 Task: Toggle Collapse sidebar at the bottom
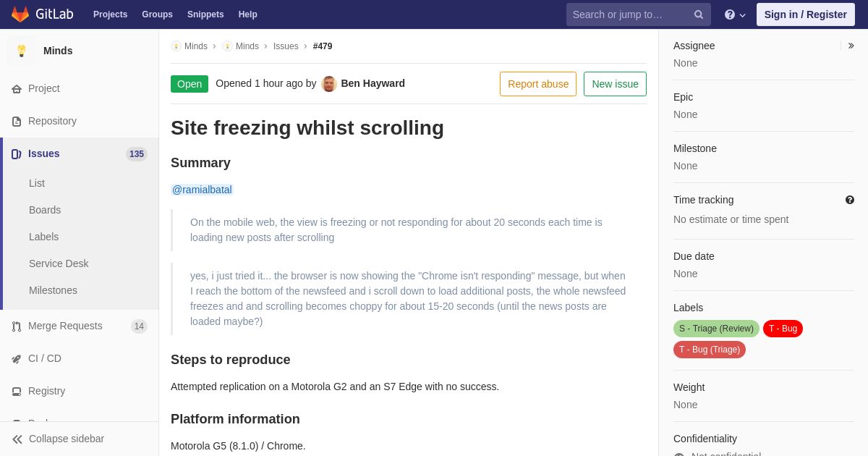[58, 439]
